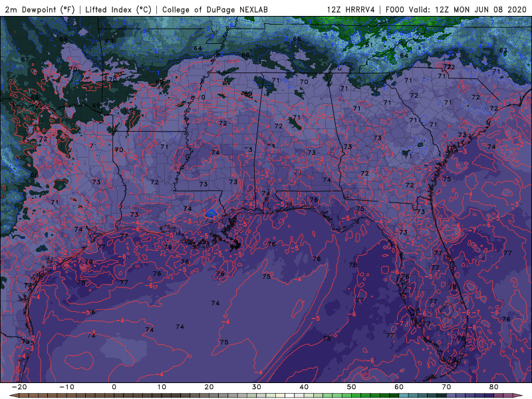Click the "Lifted Index (°C)" title label
This screenshot has width=532, height=399.
(118, 10)
